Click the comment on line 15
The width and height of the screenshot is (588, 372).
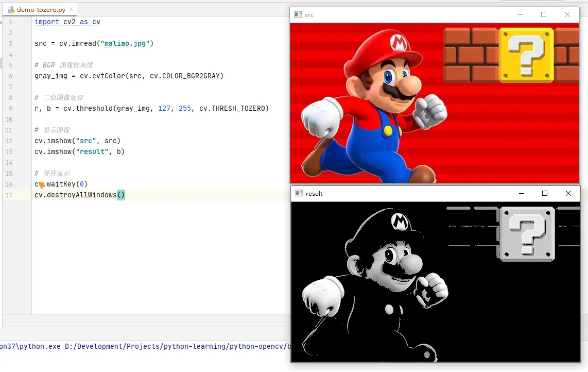point(52,174)
